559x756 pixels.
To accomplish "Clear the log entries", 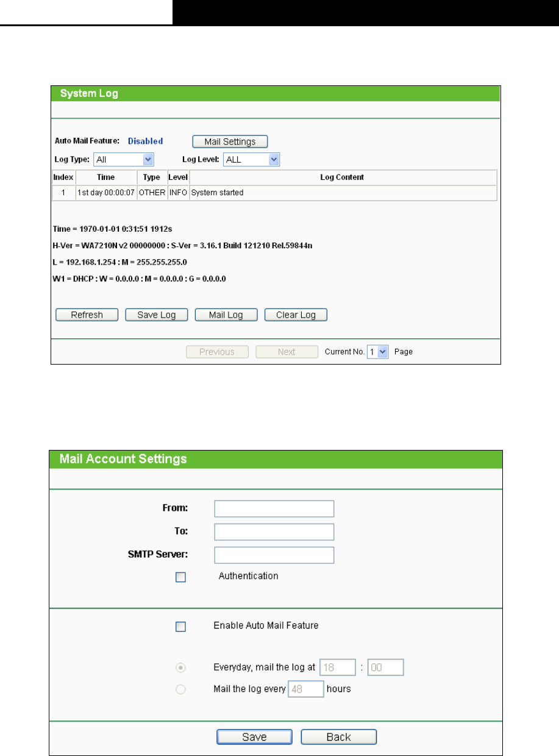I will (x=296, y=315).
